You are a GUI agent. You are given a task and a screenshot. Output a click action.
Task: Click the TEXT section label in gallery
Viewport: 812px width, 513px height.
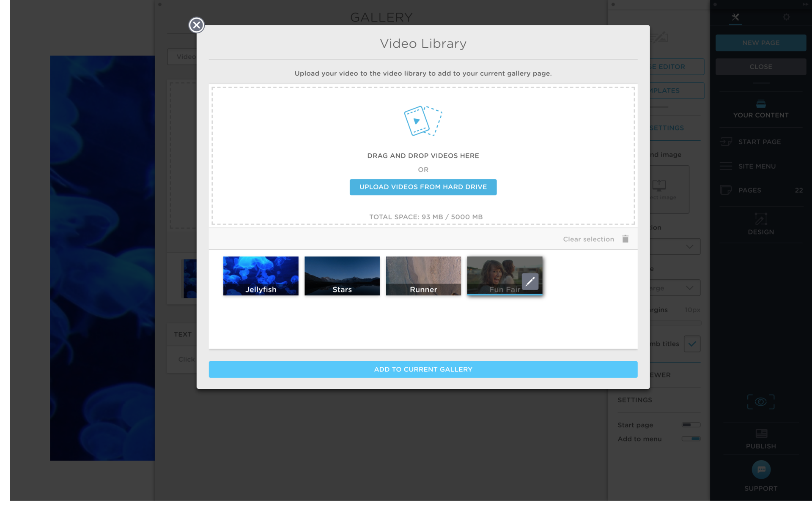click(x=183, y=334)
